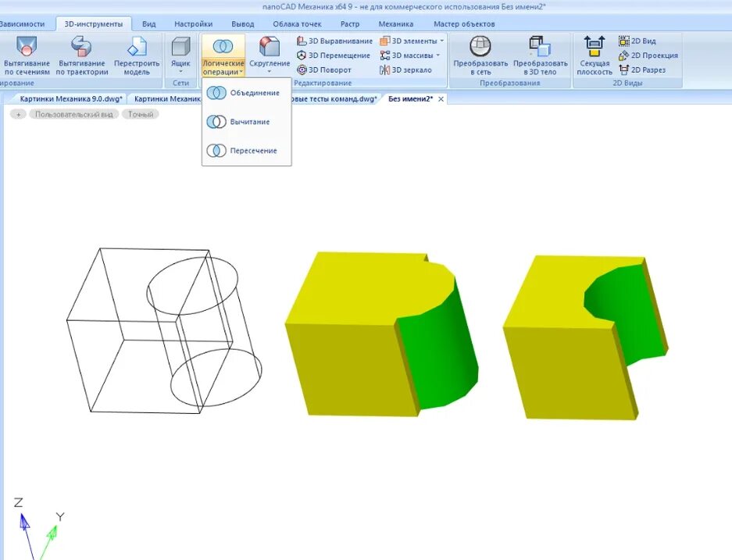Click the Convert to 3D solid icon

[540, 47]
